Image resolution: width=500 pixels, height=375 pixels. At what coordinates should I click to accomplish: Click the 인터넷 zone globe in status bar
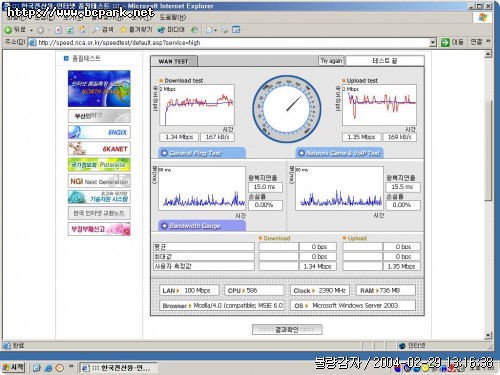402,346
